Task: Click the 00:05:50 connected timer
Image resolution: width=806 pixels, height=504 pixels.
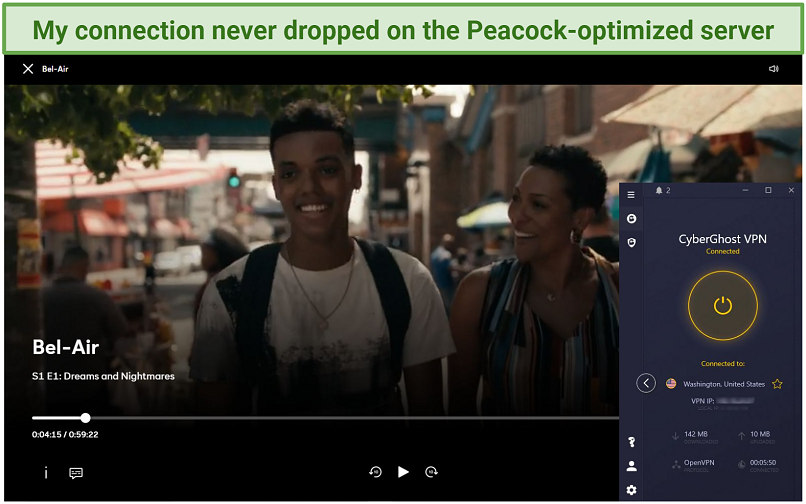Action: (763, 463)
